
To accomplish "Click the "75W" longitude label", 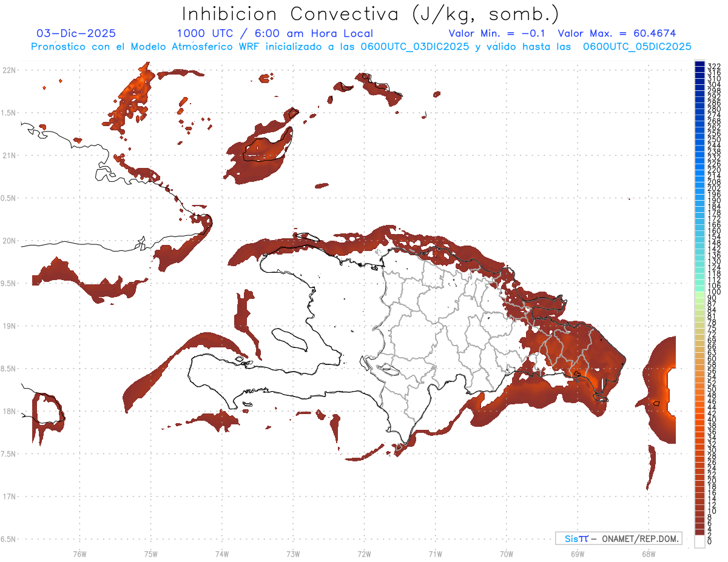I will click(x=150, y=553).
